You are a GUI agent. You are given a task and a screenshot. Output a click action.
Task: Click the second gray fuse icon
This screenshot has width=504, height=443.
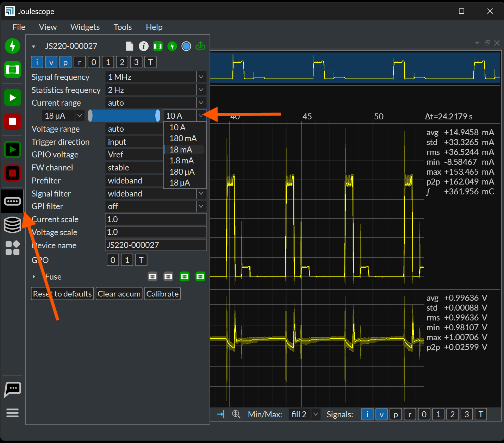coord(168,276)
